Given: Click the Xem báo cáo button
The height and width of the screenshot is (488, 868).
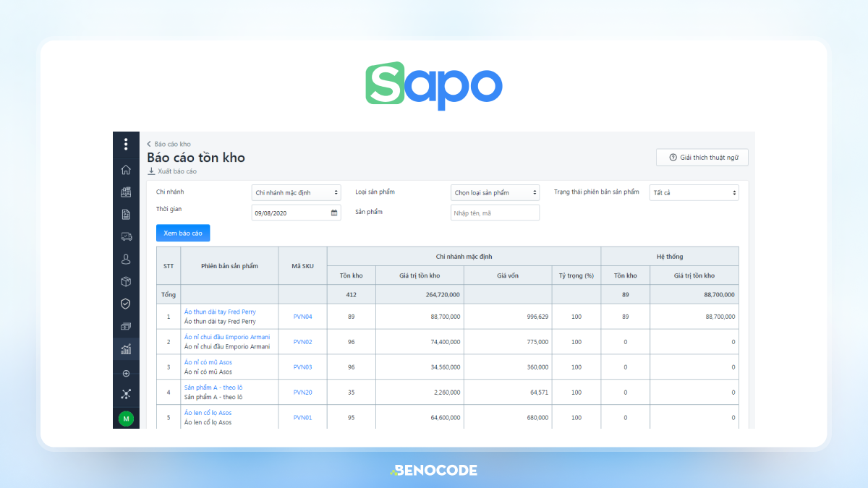Looking at the screenshot, I should click(x=183, y=233).
